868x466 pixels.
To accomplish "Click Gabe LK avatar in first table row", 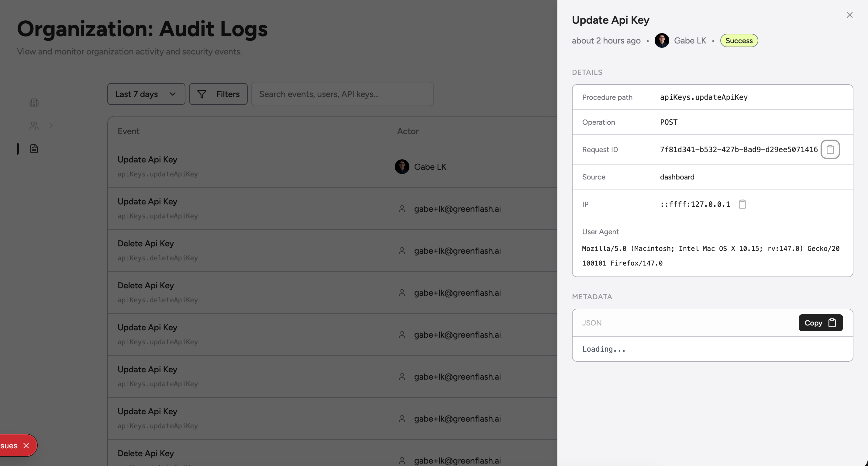I will pyautogui.click(x=402, y=167).
